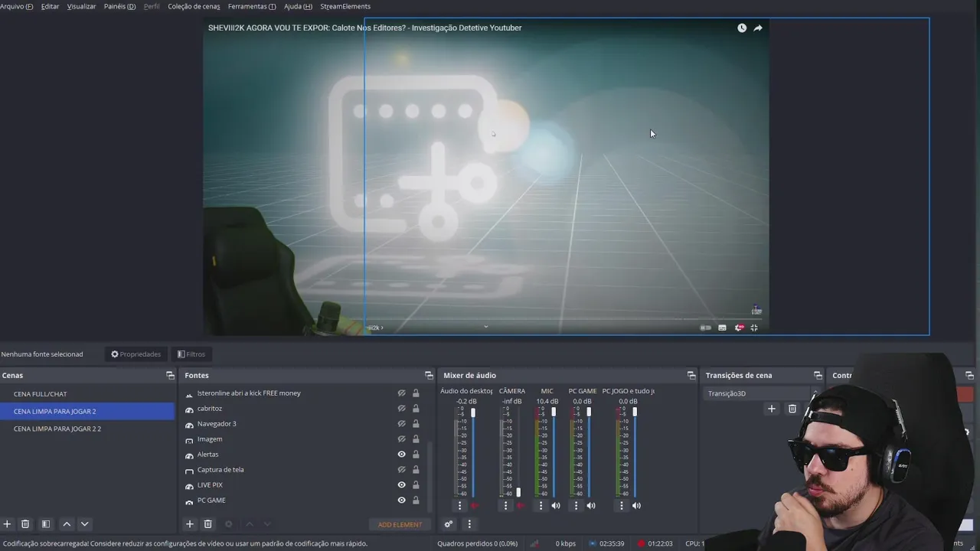This screenshot has height=551, width=980.
Task: Unmute the Áudio do desktop channel
Action: 475,506
